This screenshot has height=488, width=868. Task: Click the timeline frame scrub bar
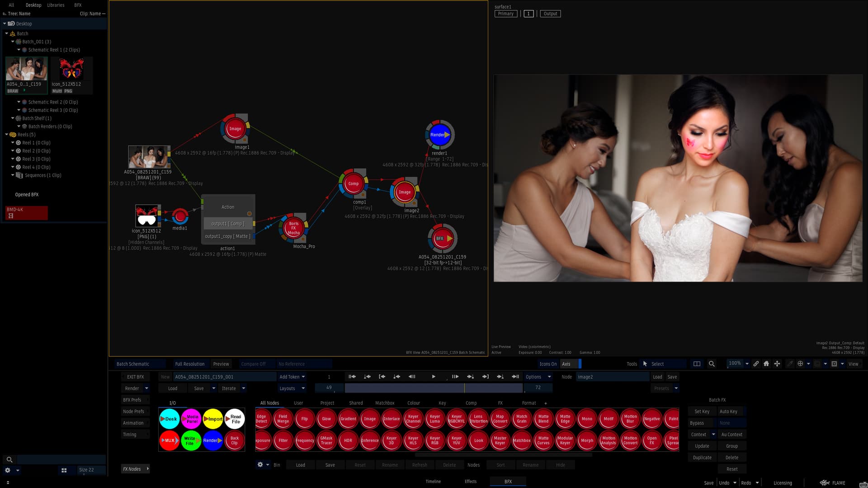pos(433,388)
